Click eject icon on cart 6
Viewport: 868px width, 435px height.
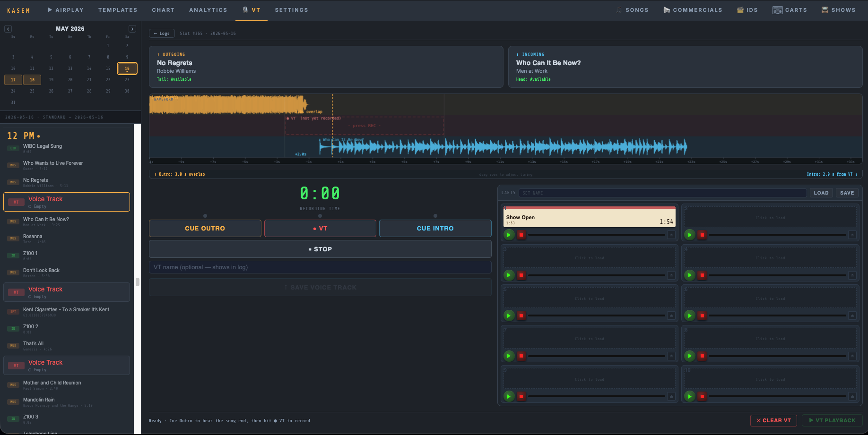(x=852, y=316)
